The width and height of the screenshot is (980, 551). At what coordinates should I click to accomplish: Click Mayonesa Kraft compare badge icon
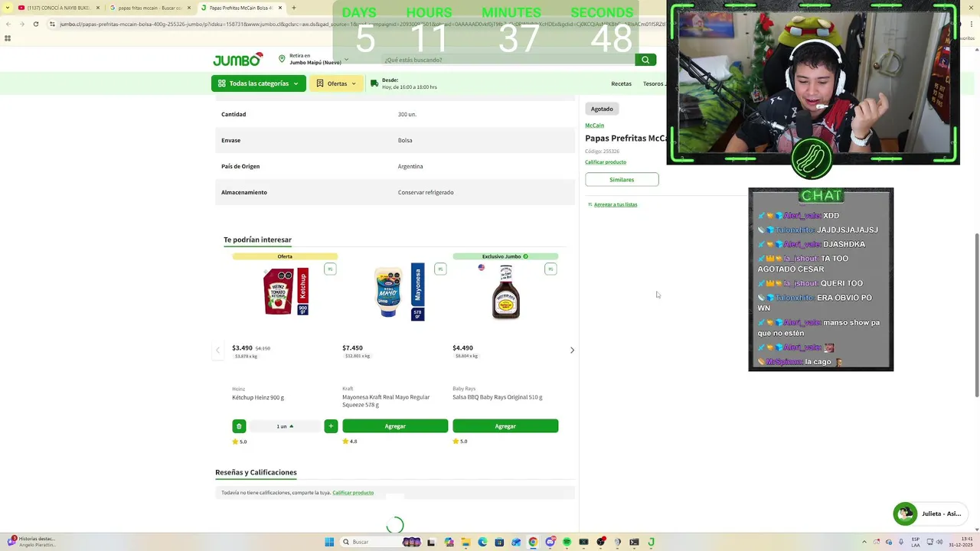[x=440, y=269]
